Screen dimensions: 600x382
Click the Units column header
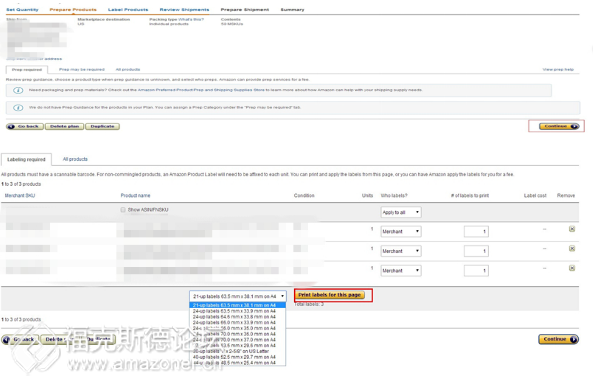click(x=367, y=196)
